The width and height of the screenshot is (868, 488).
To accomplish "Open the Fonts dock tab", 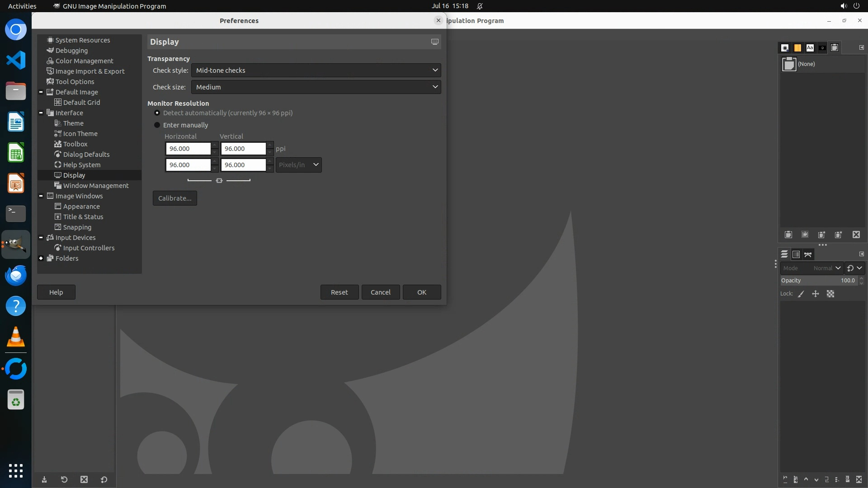I will (x=810, y=48).
